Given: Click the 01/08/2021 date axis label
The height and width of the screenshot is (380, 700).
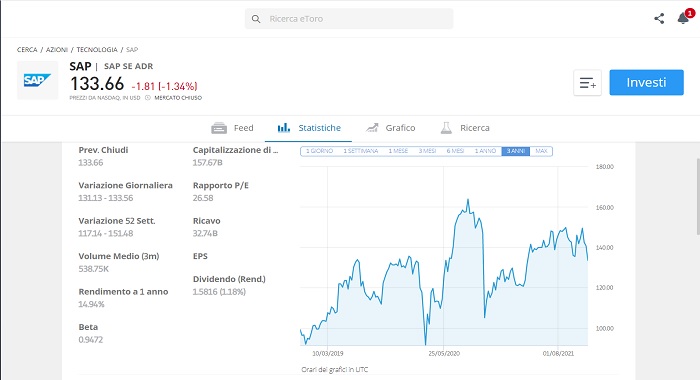Looking at the screenshot, I should pyautogui.click(x=558, y=353).
